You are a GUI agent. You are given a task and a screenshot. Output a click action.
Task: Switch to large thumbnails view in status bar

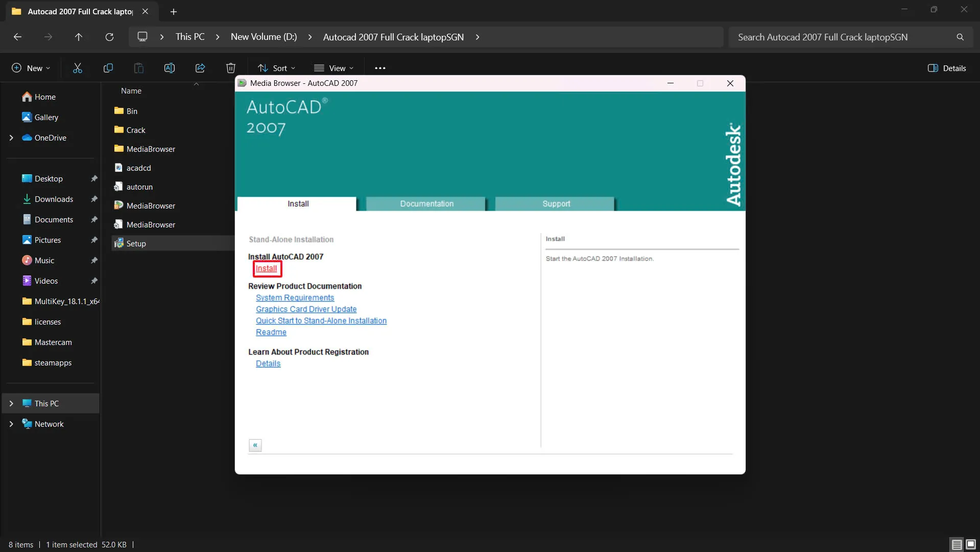tap(971, 544)
